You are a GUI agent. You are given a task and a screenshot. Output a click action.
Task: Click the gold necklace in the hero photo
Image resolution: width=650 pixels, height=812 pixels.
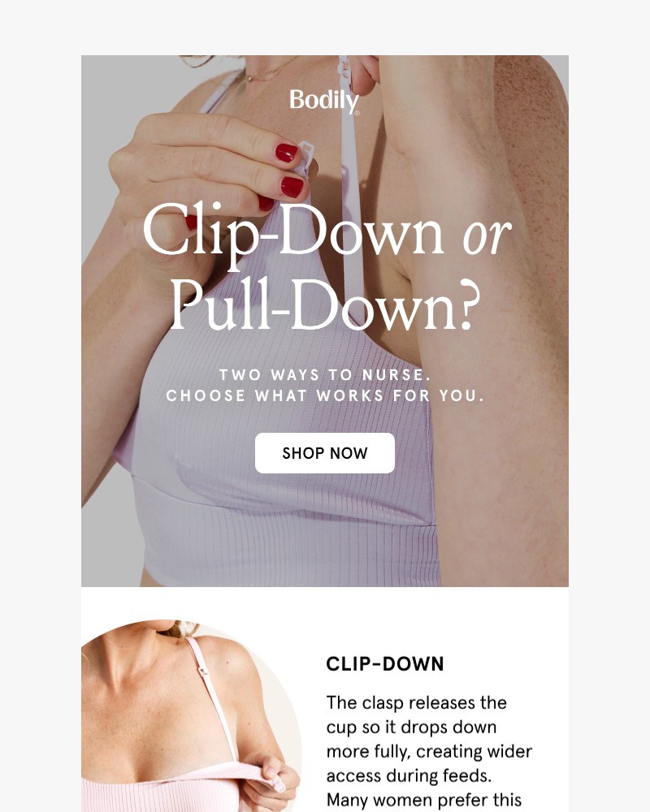270,72
